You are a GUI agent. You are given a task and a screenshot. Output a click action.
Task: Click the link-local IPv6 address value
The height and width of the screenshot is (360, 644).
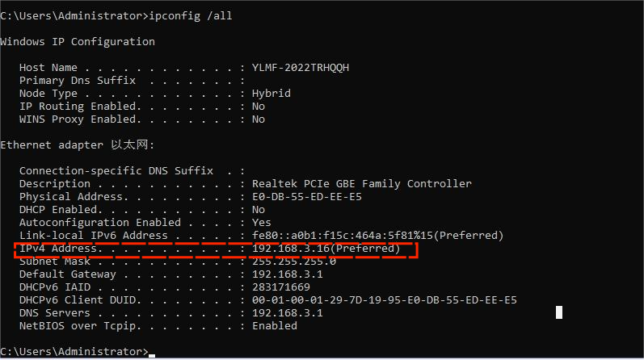pyautogui.click(x=378, y=235)
